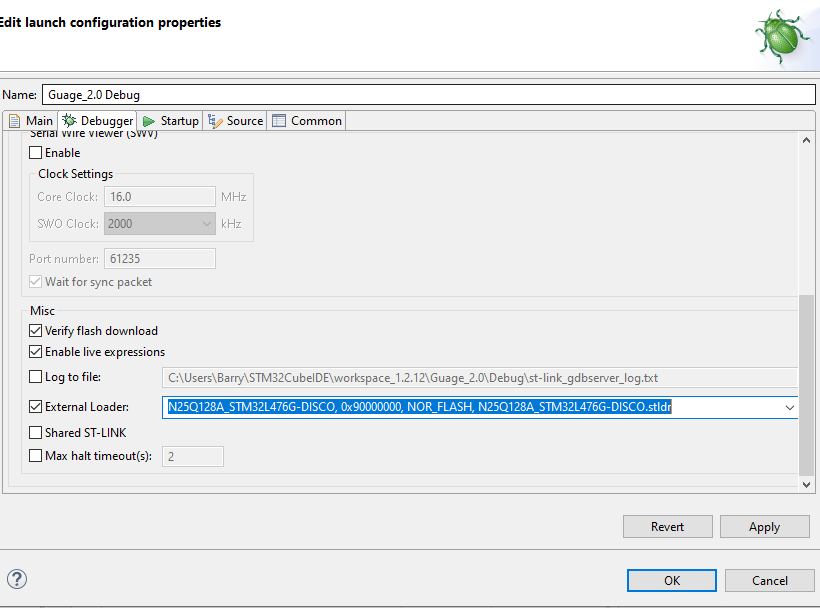Switch to the Main tab
The height and width of the screenshot is (608, 820).
(31, 121)
